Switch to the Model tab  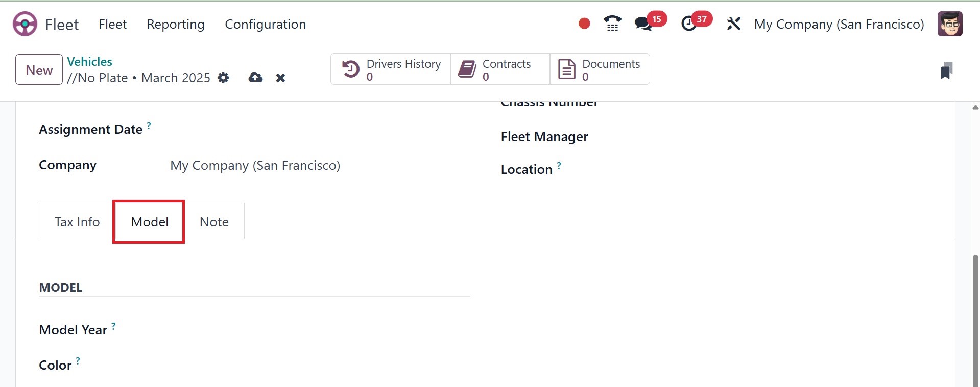point(150,222)
